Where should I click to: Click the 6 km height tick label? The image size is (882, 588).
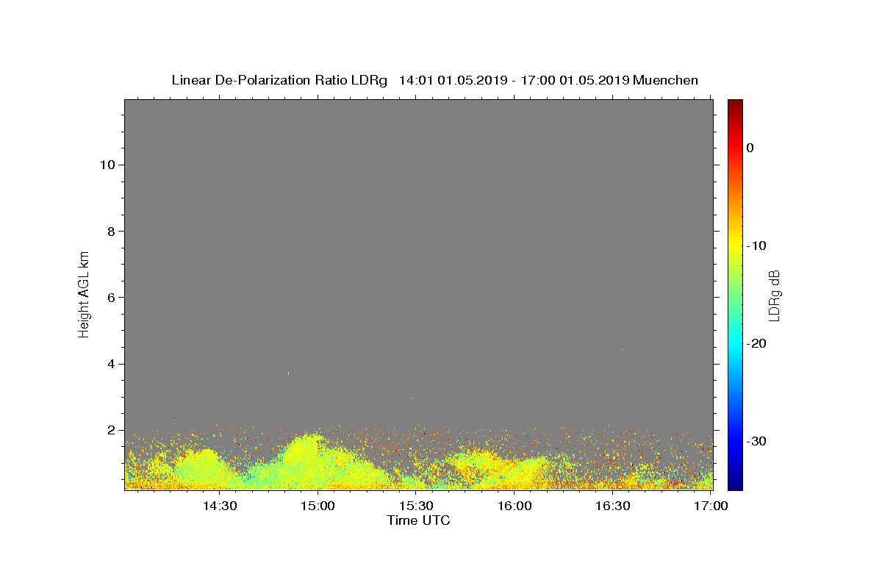pyautogui.click(x=110, y=297)
